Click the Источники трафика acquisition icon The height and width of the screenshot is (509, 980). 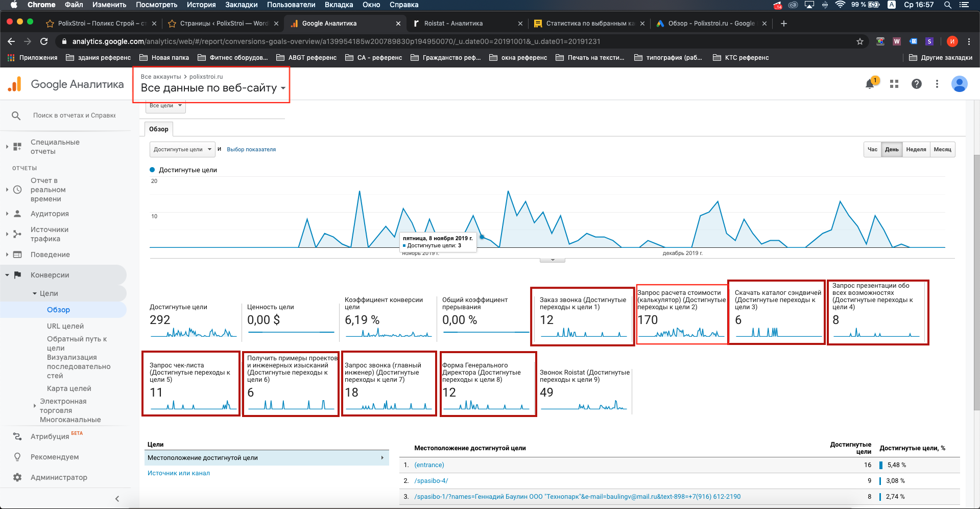[17, 234]
